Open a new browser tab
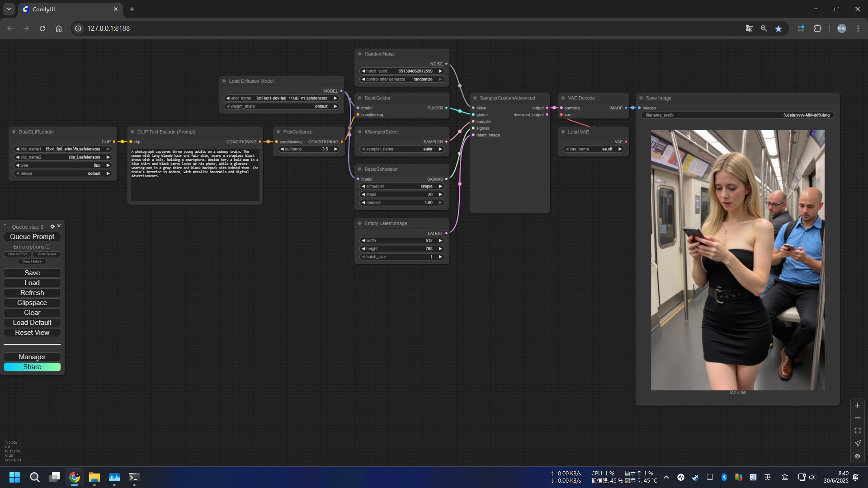The height and width of the screenshot is (488, 868). (132, 9)
